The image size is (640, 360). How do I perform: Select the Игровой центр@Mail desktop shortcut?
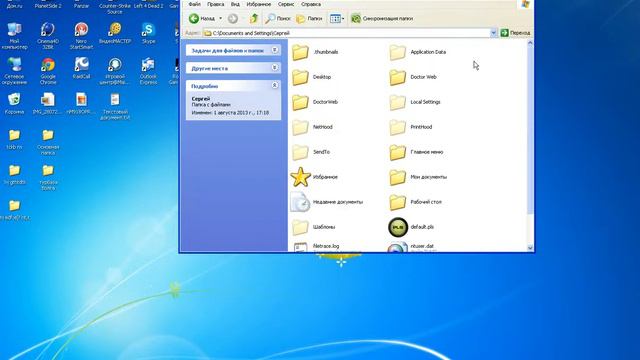(115, 71)
